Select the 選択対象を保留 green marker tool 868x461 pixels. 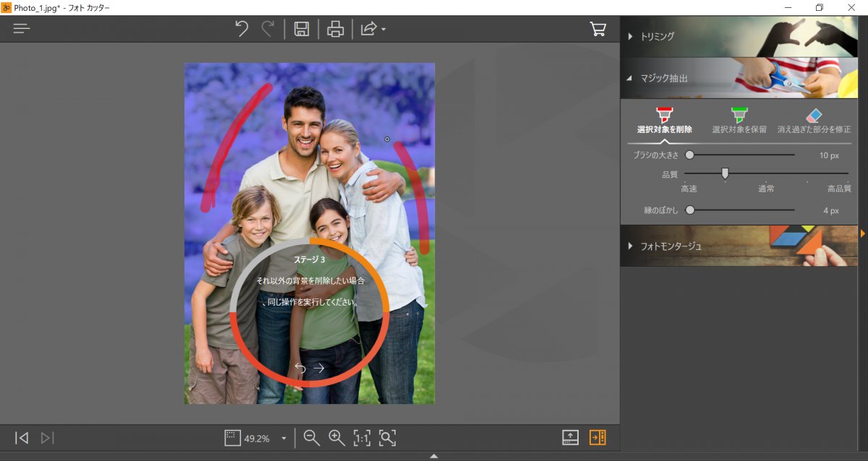(x=739, y=116)
